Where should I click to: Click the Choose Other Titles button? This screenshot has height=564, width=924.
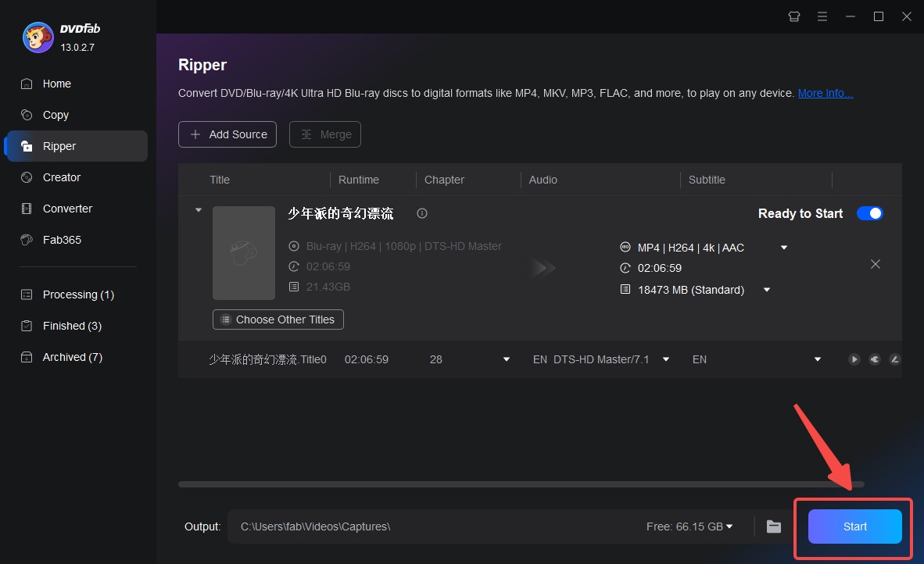coord(278,319)
